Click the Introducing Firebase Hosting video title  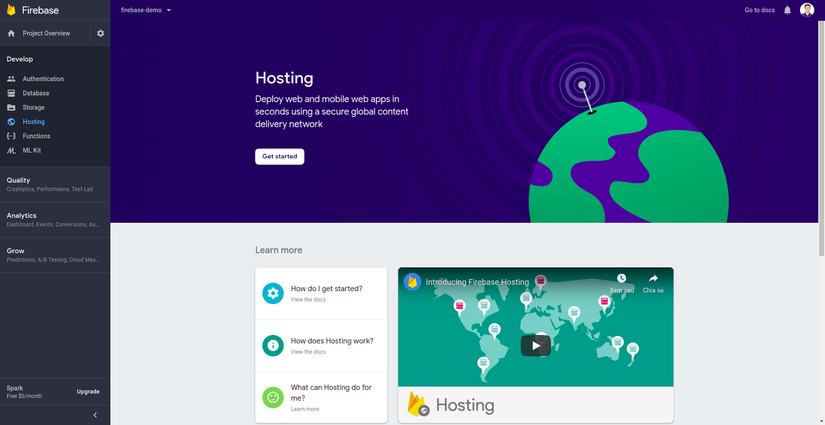click(477, 282)
